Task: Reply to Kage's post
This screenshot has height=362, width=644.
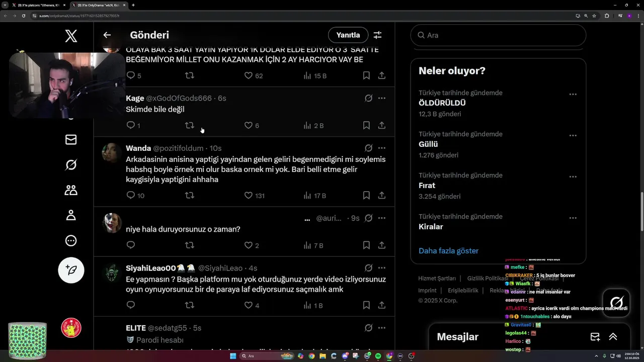Action: click(131, 125)
